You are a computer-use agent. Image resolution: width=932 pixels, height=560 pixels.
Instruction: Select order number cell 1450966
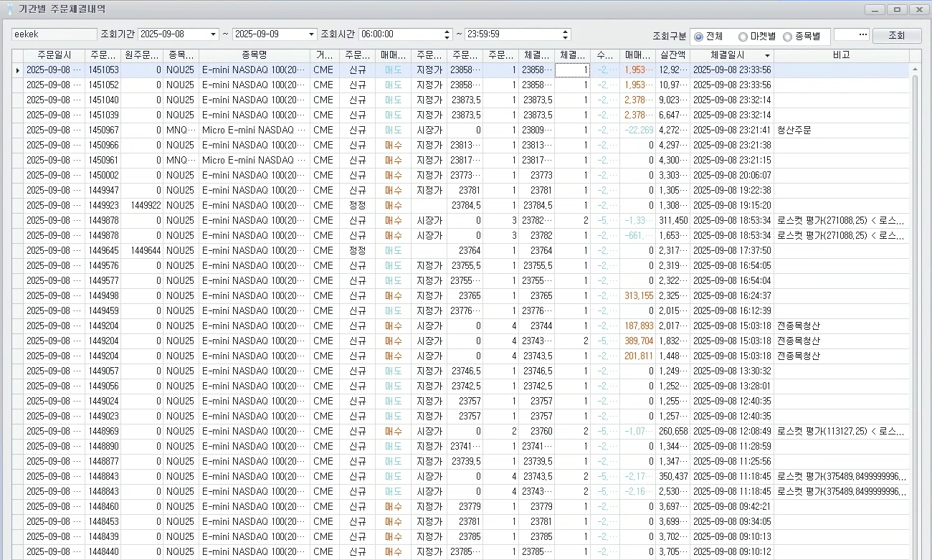pyautogui.click(x=103, y=146)
